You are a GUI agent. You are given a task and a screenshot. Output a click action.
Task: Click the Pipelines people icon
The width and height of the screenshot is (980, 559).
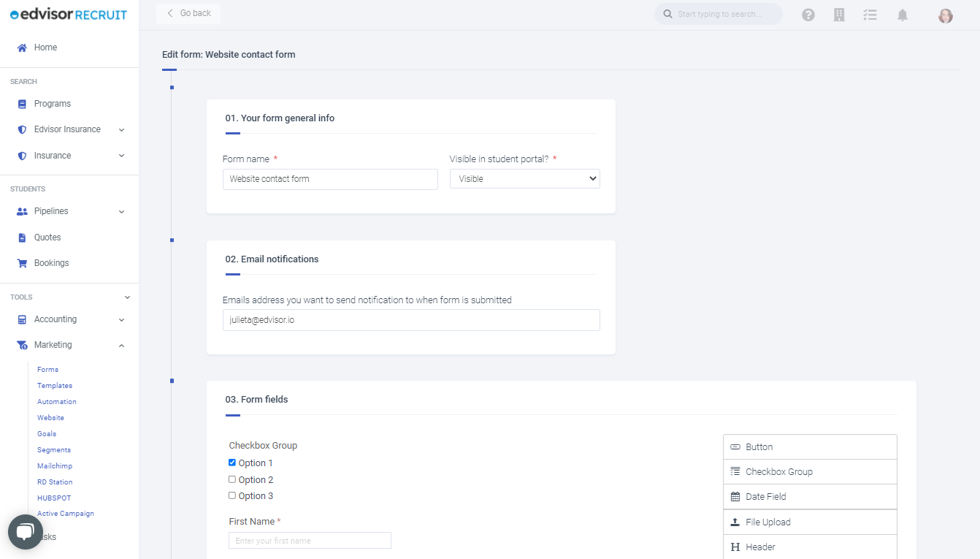[x=22, y=211]
